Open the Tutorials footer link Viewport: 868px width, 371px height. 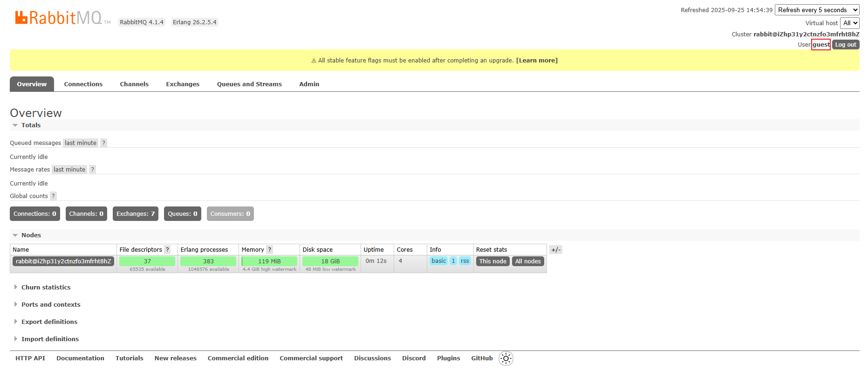[x=130, y=358]
